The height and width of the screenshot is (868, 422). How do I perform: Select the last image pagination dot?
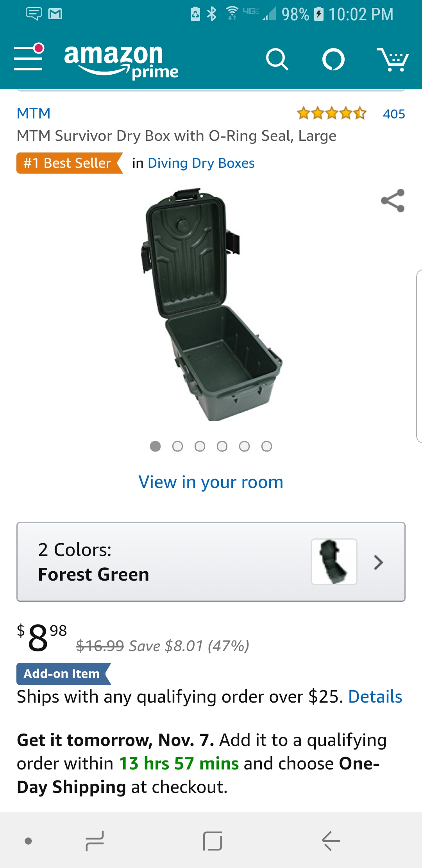(x=266, y=446)
